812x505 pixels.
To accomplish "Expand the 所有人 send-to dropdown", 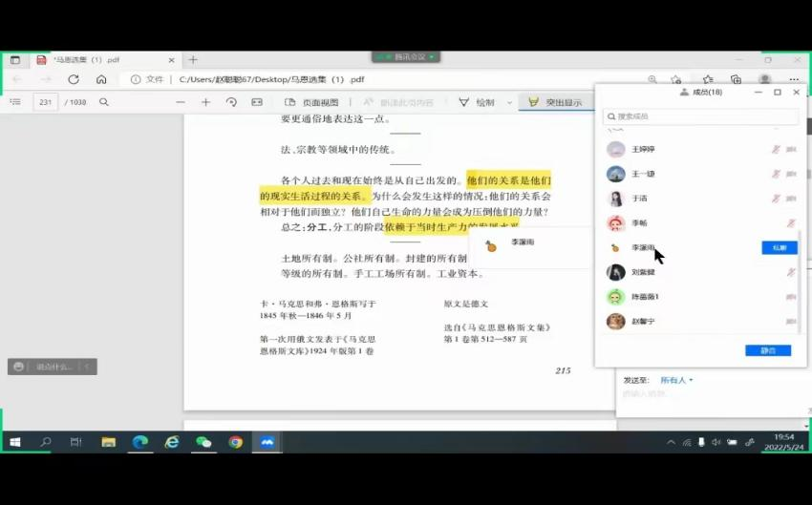I will 676,380.
